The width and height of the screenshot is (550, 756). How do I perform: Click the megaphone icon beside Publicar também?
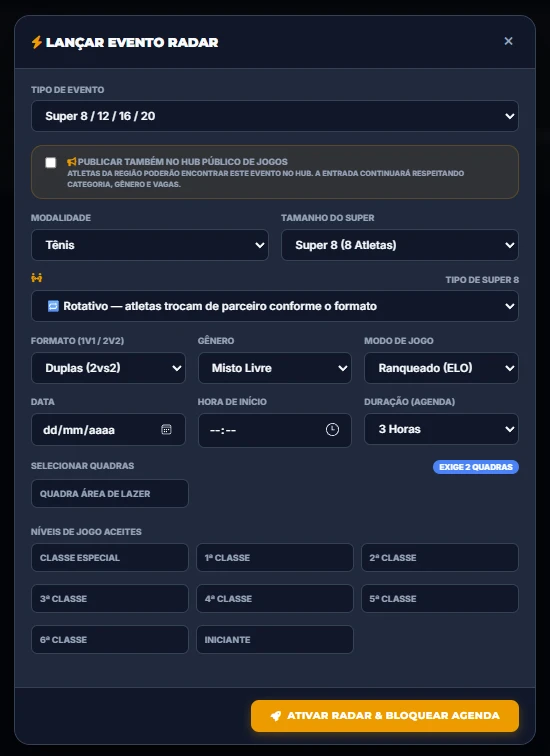tap(71, 162)
